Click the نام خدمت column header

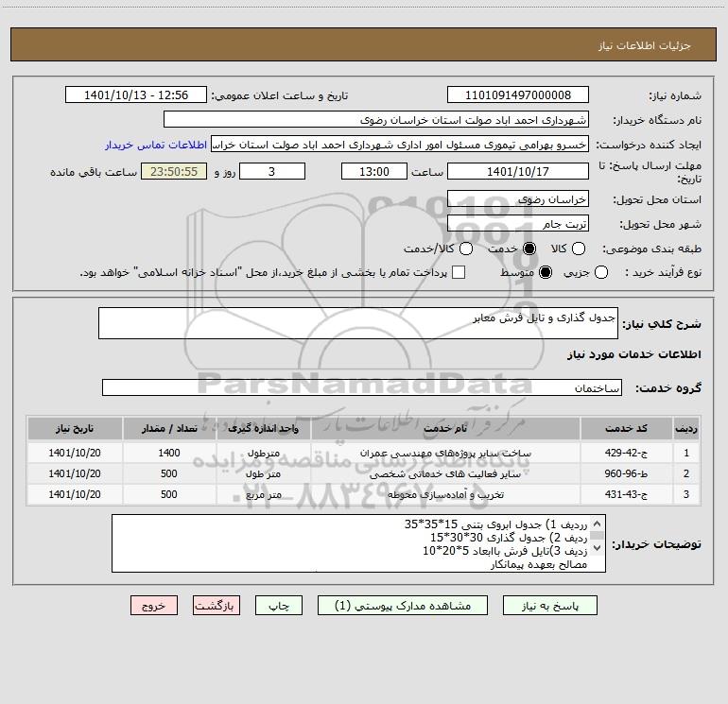(x=445, y=428)
